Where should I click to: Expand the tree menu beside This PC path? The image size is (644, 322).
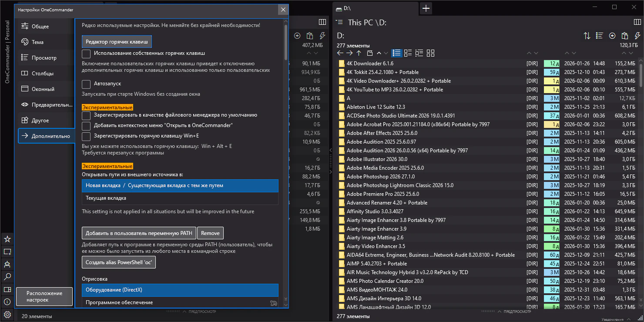pos(339,22)
